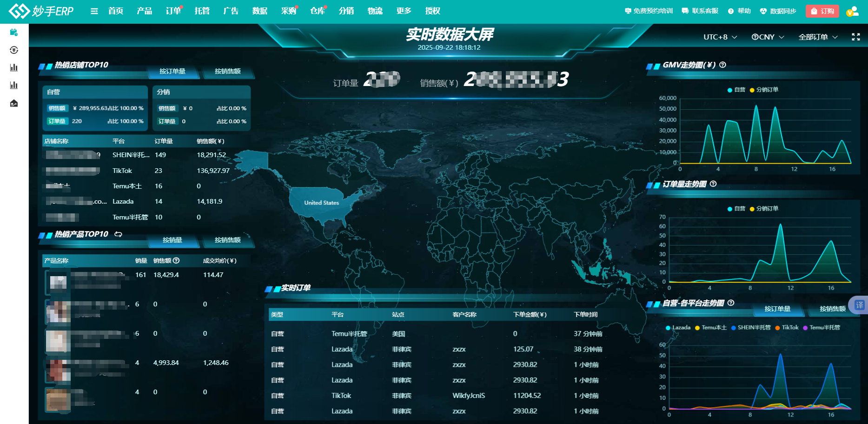Open the UTC+8 timezone dropdown
868x424 pixels.
pyautogui.click(x=720, y=37)
